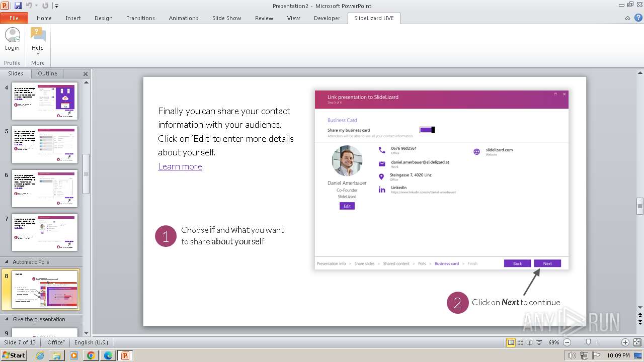Click the slide text about sharing contact information
This screenshot has height=362, width=644.
pyautogui.click(x=226, y=132)
